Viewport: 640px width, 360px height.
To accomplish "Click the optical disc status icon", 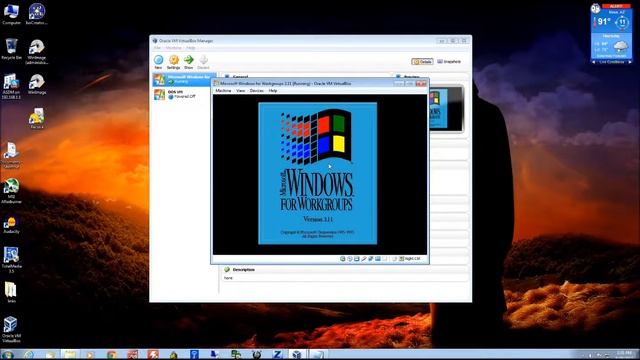I will pos(350,259).
